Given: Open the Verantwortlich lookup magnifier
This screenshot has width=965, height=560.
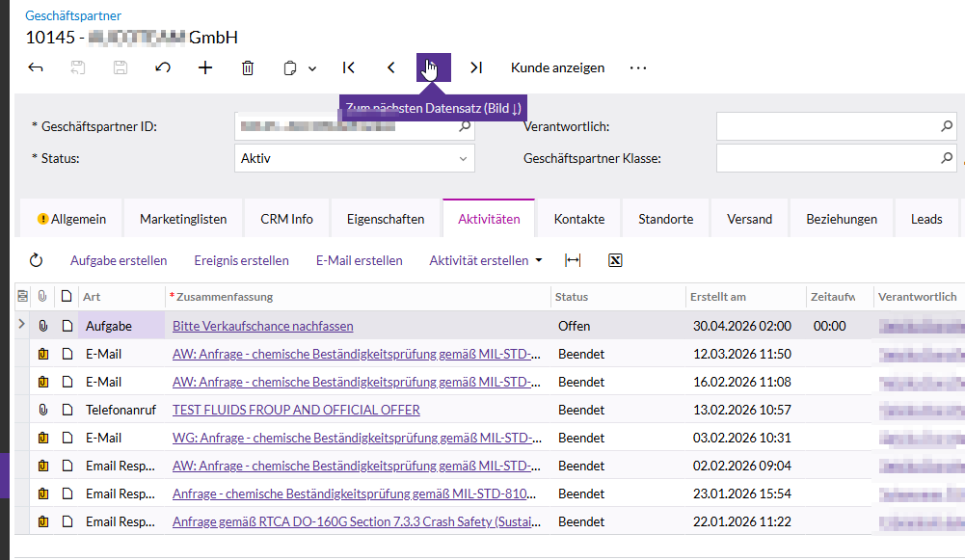Looking at the screenshot, I should pyautogui.click(x=947, y=126).
